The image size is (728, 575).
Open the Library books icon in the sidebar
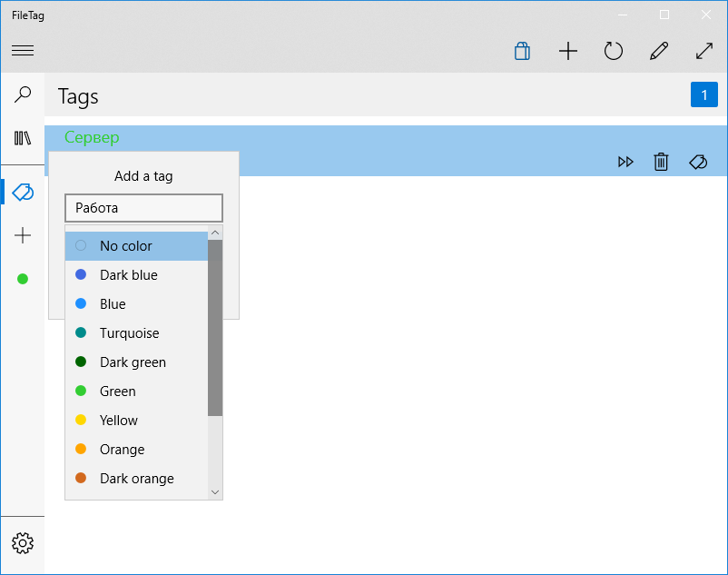[23, 138]
